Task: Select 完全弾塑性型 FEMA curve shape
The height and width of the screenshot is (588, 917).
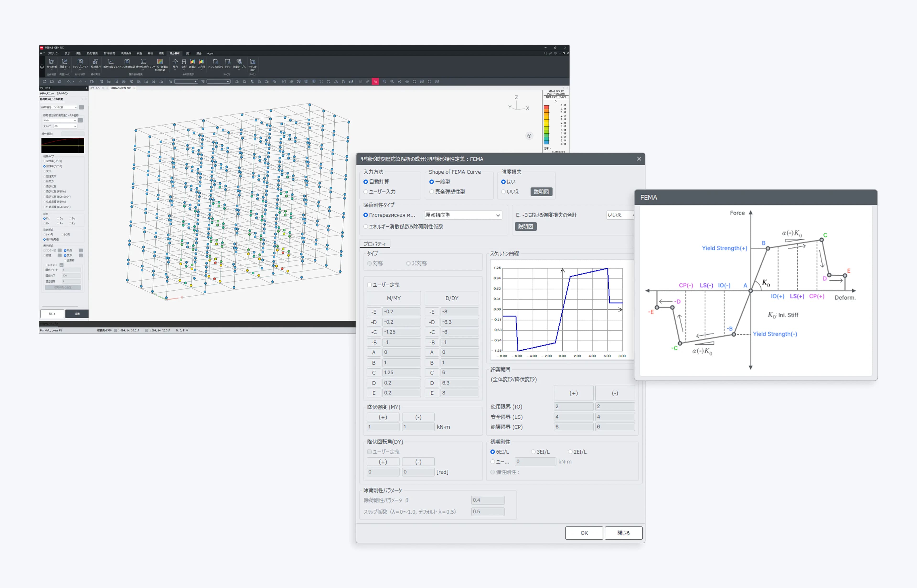Action: [447, 192]
